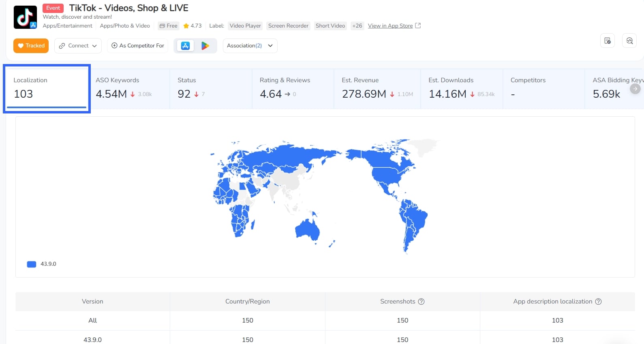This screenshot has width=644, height=344.
Task: Expand the Connect dropdown
Action: pyautogui.click(x=78, y=46)
